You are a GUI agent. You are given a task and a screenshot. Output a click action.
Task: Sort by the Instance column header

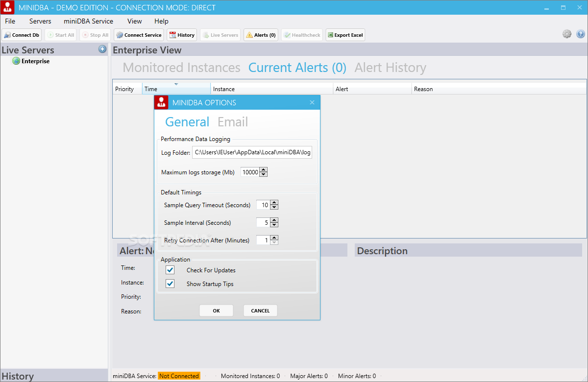click(272, 89)
